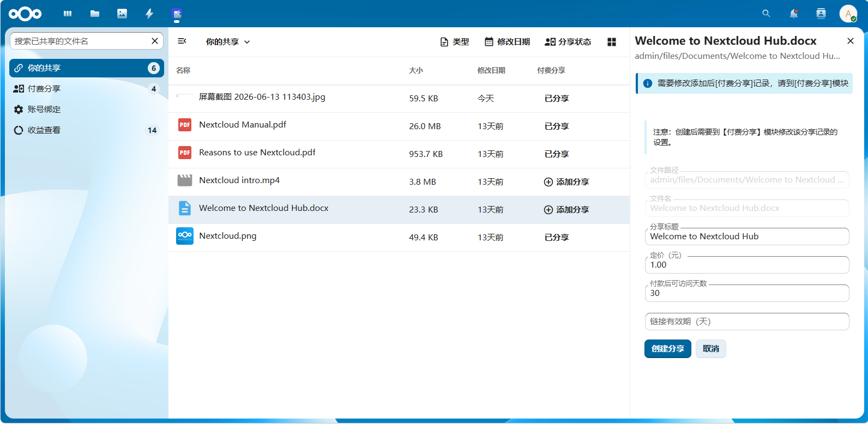Click the screenshot jpg thumbnail
Image resolution: width=868 pixels, height=424 pixels.
click(185, 96)
